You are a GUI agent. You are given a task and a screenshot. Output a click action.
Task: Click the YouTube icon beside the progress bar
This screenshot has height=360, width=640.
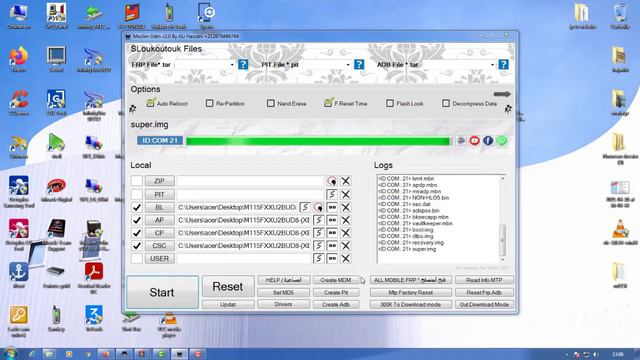coord(474,140)
